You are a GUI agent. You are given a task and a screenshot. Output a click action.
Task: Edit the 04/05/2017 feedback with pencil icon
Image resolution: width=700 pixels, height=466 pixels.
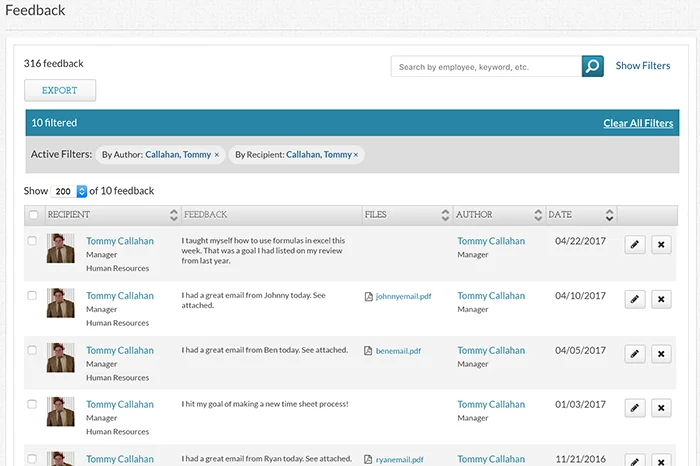(x=634, y=354)
